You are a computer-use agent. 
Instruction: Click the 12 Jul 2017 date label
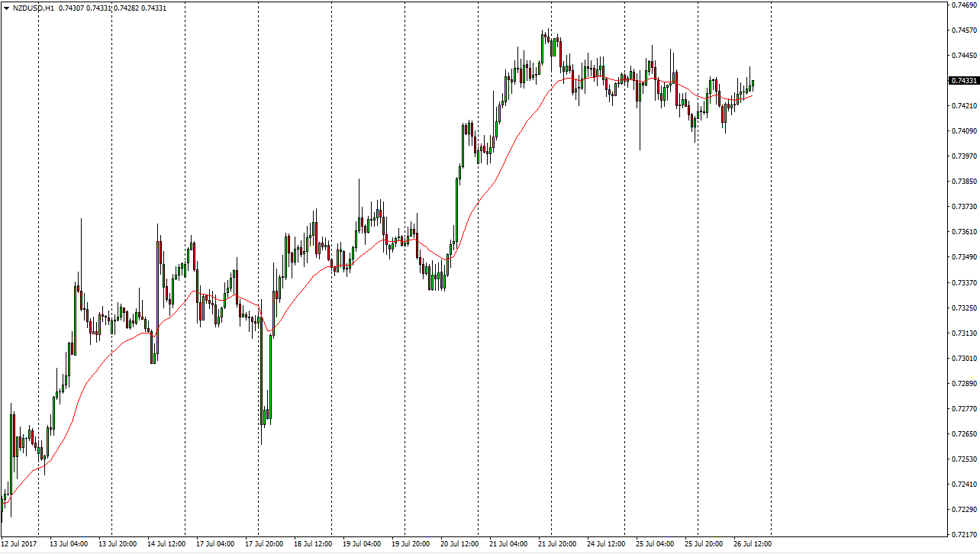pyautogui.click(x=18, y=544)
